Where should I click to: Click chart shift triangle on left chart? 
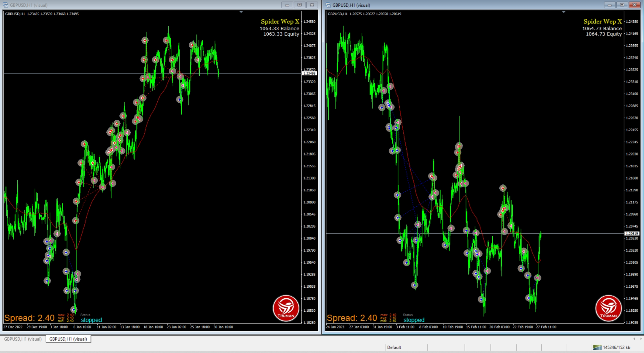tap(241, 12)
